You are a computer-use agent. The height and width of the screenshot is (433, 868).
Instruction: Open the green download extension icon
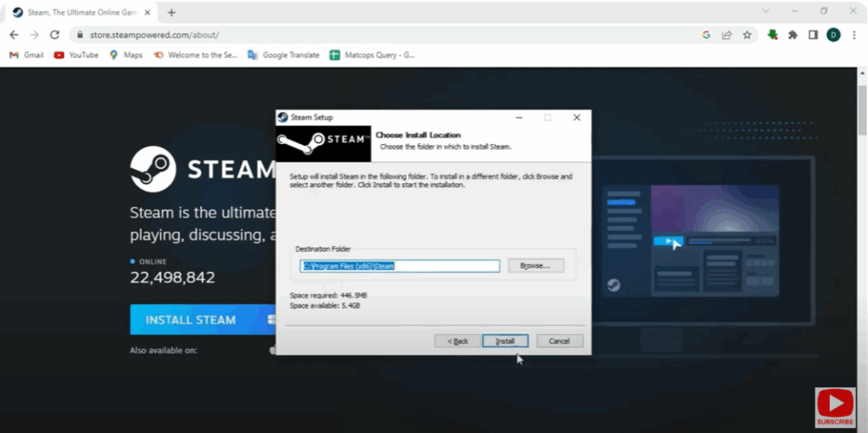point(773,35)
